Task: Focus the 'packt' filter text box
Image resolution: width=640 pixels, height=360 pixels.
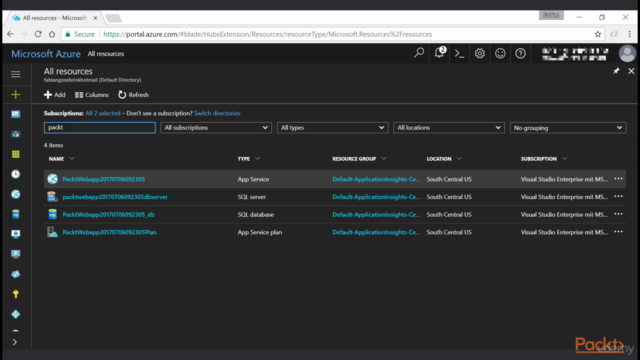Action: [100, 128]
